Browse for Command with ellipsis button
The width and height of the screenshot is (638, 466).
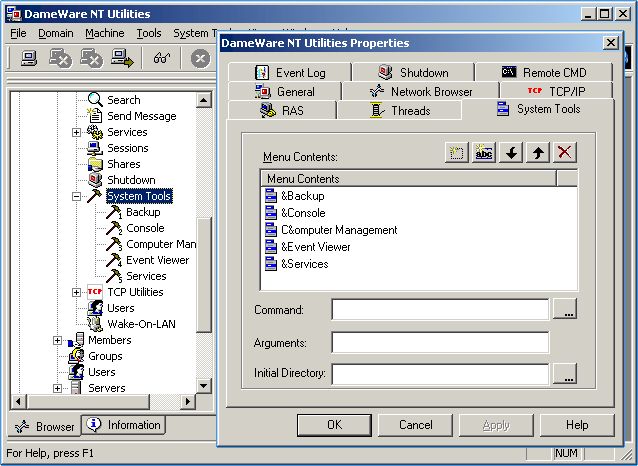(565, 309)
